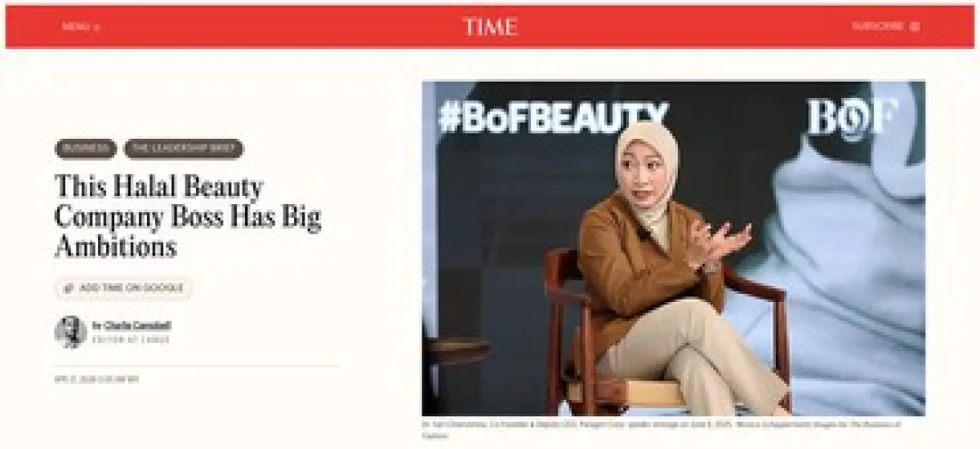The width and height of the screenshot is (980, 449).
Task: Click the icon inside Add TIME button
Action: click(69, 288)
